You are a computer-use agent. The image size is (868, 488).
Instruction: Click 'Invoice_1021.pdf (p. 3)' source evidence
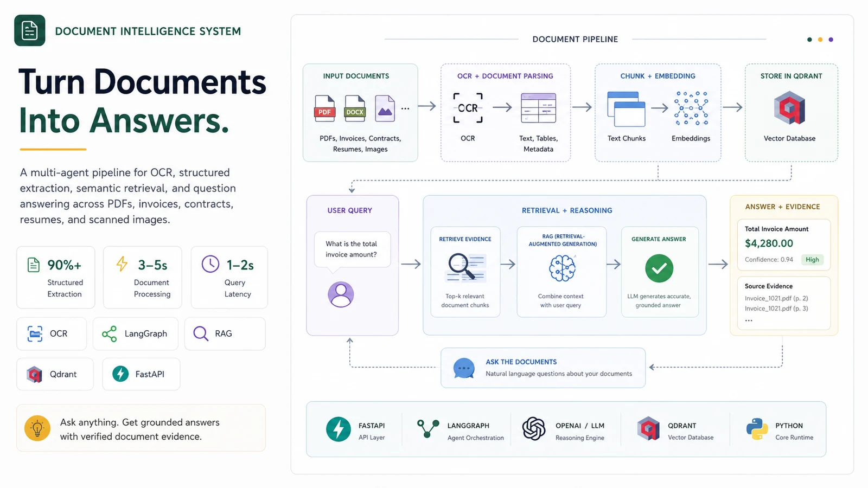click(x=776, y=309)
